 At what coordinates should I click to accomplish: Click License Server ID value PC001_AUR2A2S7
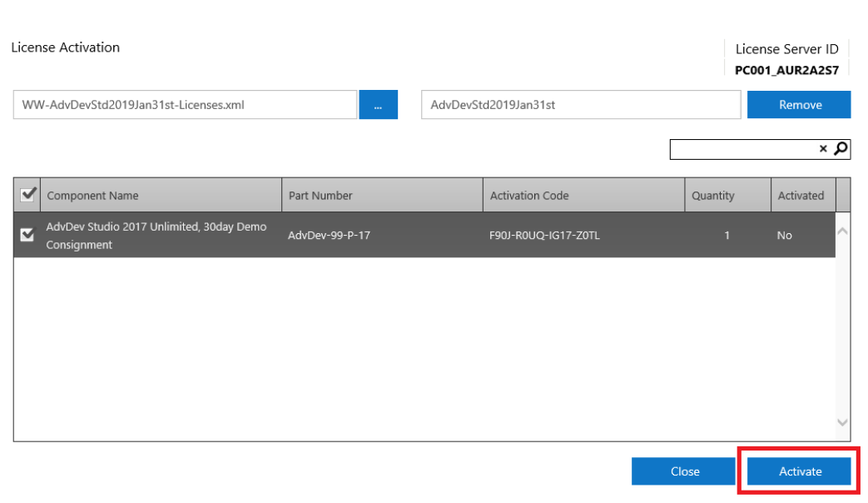786,70
